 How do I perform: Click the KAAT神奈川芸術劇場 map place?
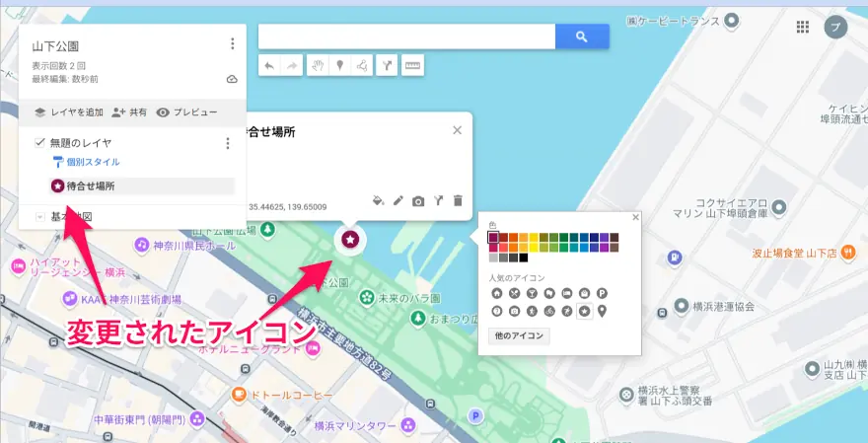tap(121, 300)
